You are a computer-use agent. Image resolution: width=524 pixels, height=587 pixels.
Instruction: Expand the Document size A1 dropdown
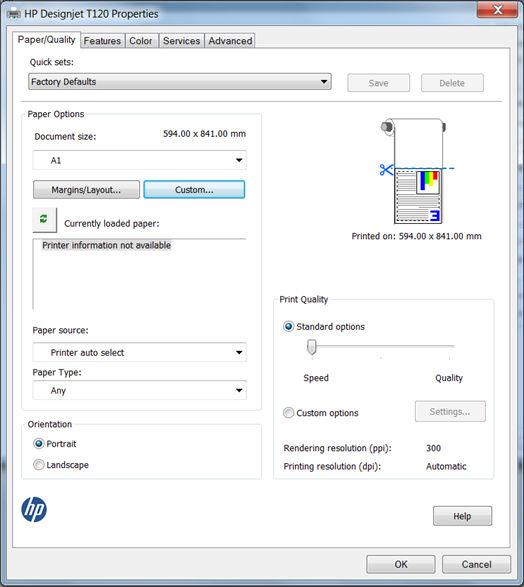click(x=140, y=161)
